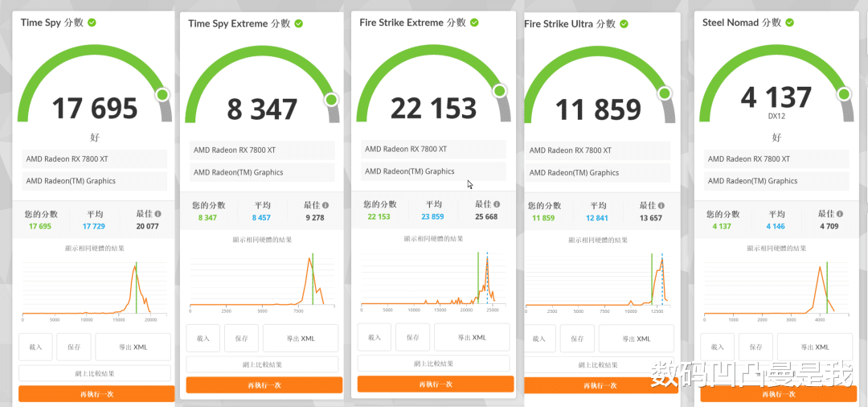
Task: Click the best value 25 668
Action: pyautogui.click(x=486, y=217)
